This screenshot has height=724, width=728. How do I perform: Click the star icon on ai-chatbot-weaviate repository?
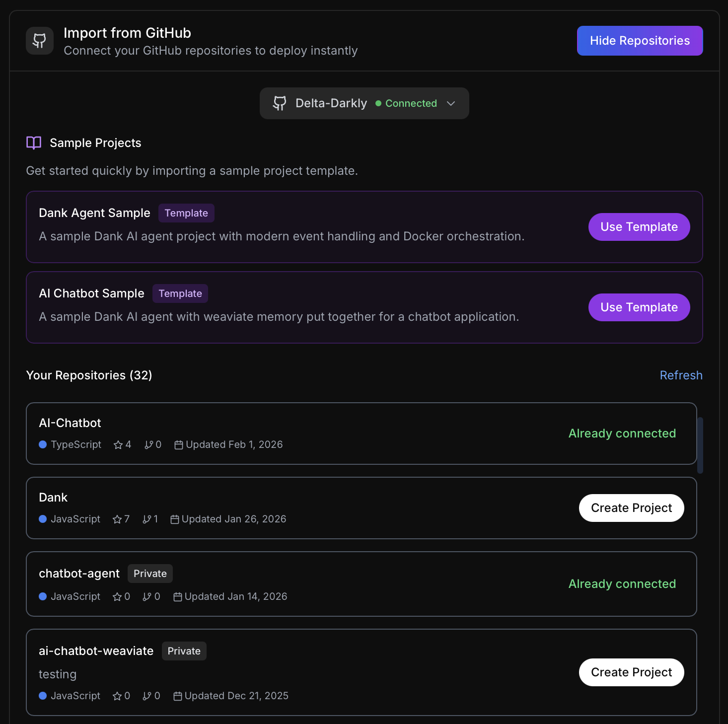[117, 696]
